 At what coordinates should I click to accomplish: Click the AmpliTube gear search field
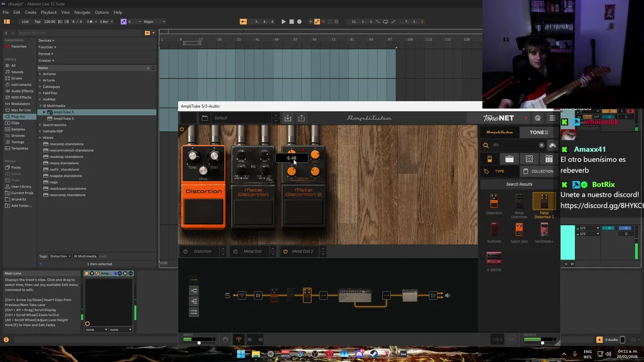(x=514, y=145)
